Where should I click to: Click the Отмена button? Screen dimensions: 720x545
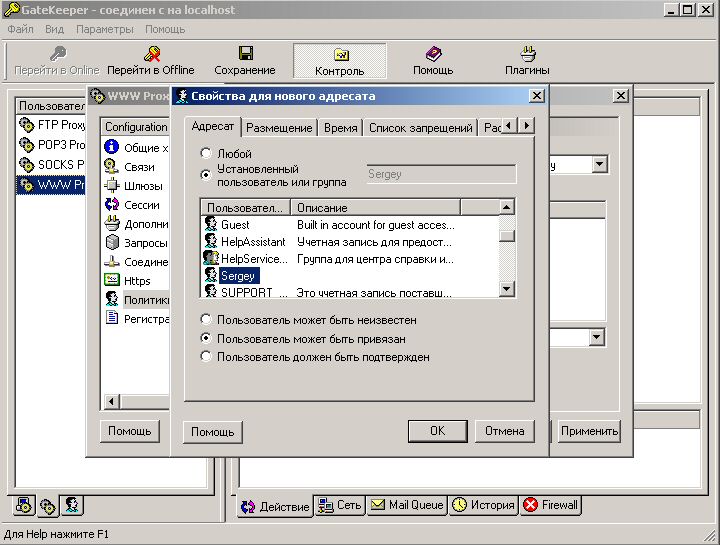pyautogui.click(x=505, y=431)
